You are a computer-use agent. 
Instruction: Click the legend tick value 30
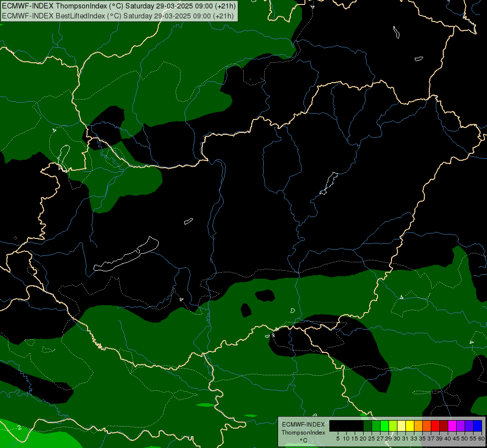[397, 439]
